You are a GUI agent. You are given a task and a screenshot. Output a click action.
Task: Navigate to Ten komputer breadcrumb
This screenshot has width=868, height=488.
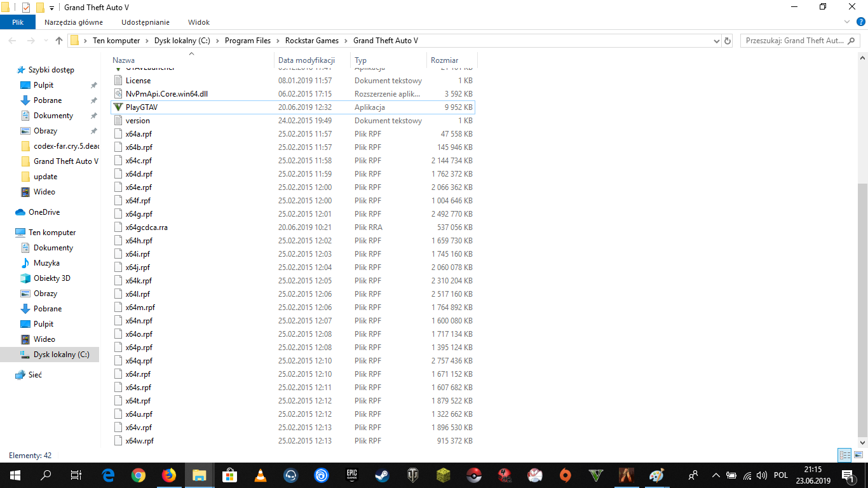[x=116, y=41]
